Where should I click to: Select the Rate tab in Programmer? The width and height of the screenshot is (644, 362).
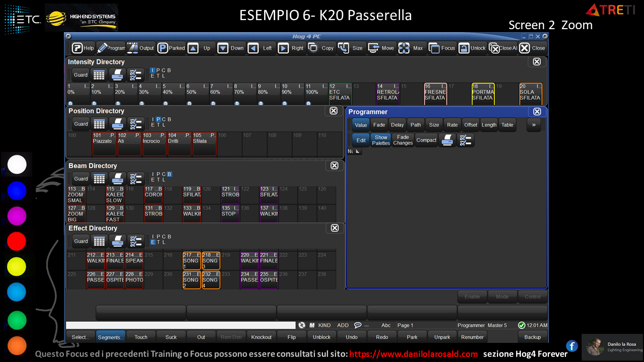pos(452,125)
